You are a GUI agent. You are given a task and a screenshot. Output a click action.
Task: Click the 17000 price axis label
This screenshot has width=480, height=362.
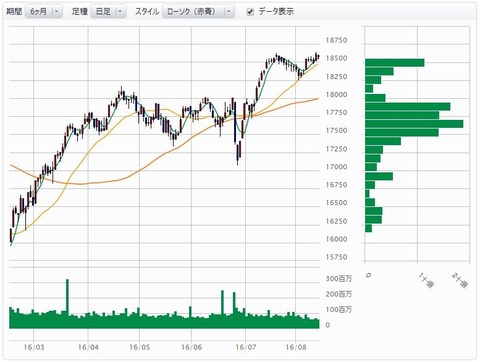(336, 167)
